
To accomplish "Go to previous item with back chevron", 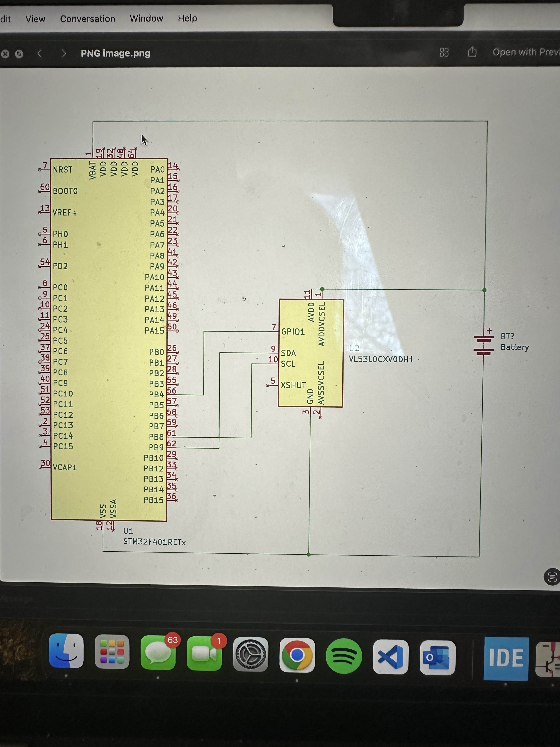I will point(40,53).
